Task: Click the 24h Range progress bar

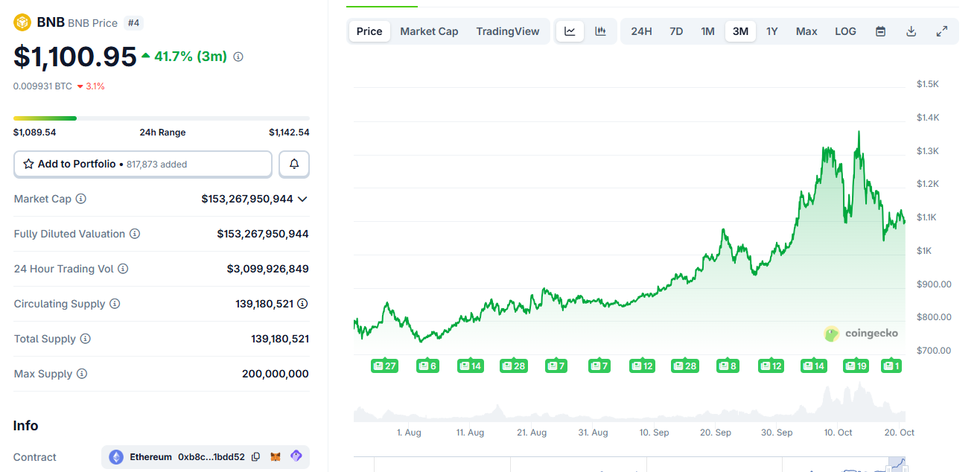Action: (161, 118)
